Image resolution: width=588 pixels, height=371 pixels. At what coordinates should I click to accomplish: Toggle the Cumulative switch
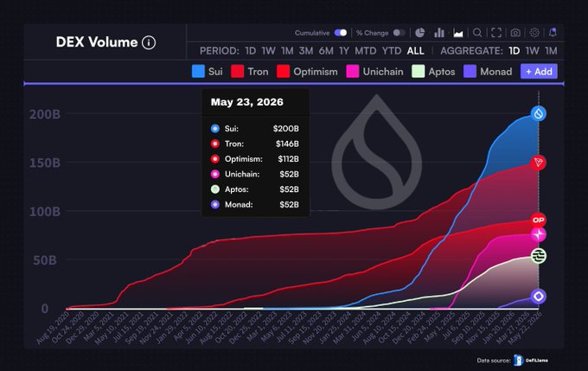tap(341, 33)
